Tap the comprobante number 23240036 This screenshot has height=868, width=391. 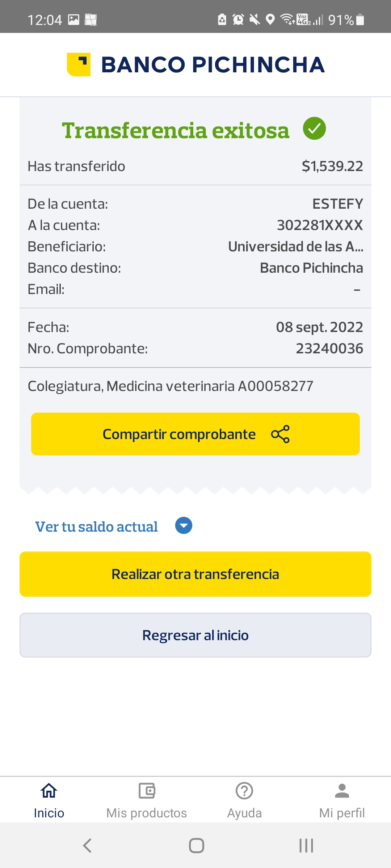pos(329,349)
